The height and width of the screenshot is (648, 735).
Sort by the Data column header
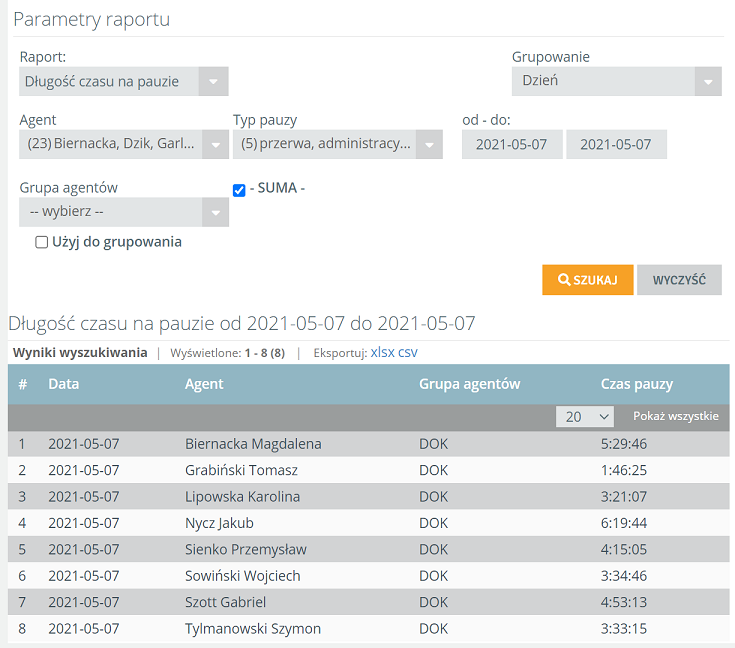click(x=64, y=384)
